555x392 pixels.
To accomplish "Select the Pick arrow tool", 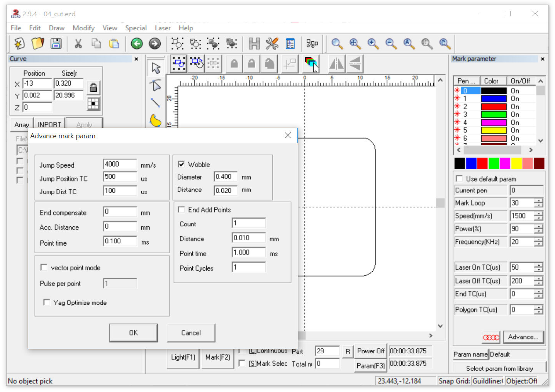I will coord(156,68).
